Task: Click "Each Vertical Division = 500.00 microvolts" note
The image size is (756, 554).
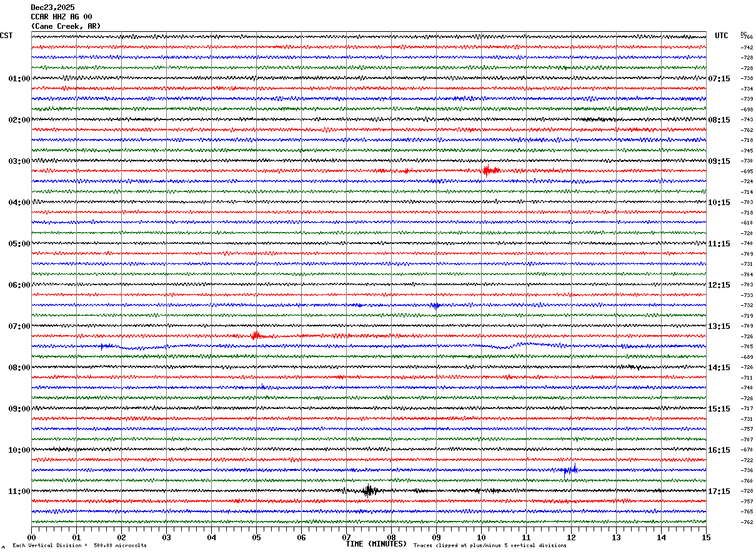Action: [x=80, y=546]
